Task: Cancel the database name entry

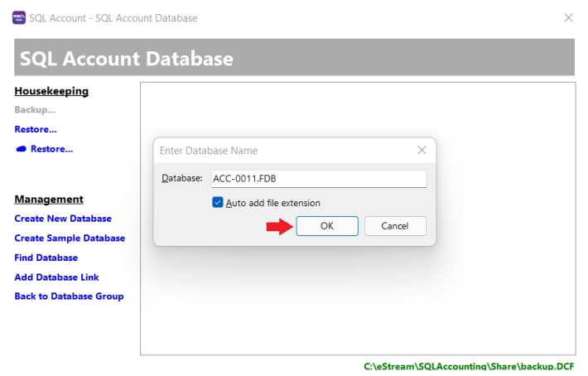Action: tap(395, 226)
